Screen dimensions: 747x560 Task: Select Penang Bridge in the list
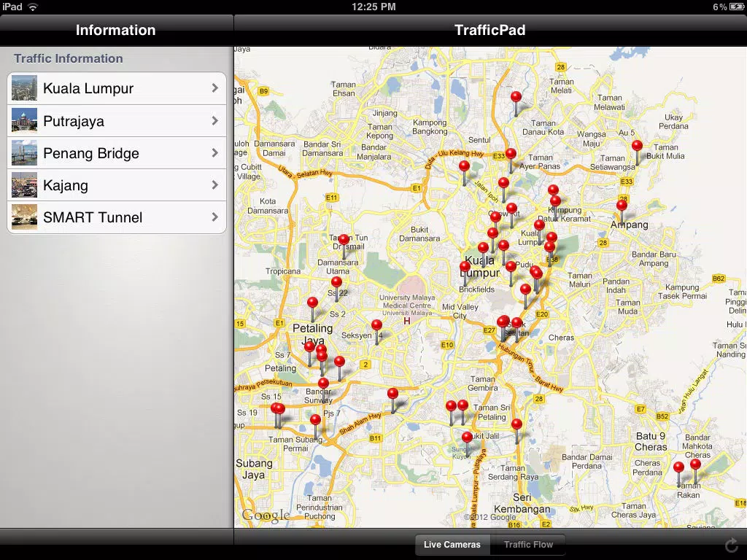[x=117, y=153]
